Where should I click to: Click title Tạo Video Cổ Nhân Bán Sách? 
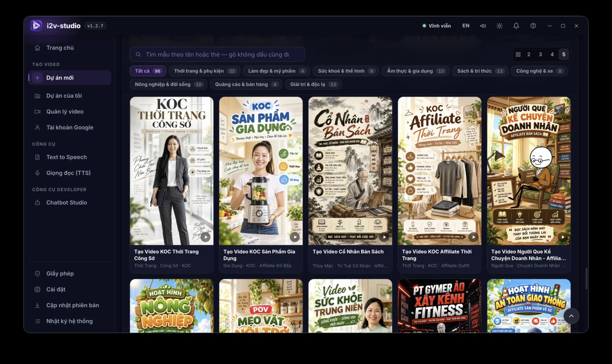coord(348,252)
